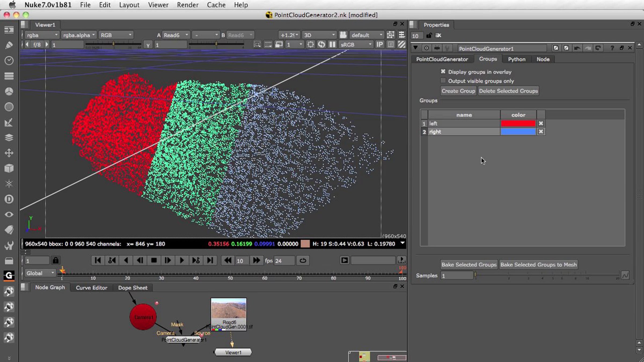Toggle the proxy mode icon in viewer
The width and height of the screenshot is (644, 362).
pyautogui.click(x=279, y=45)
